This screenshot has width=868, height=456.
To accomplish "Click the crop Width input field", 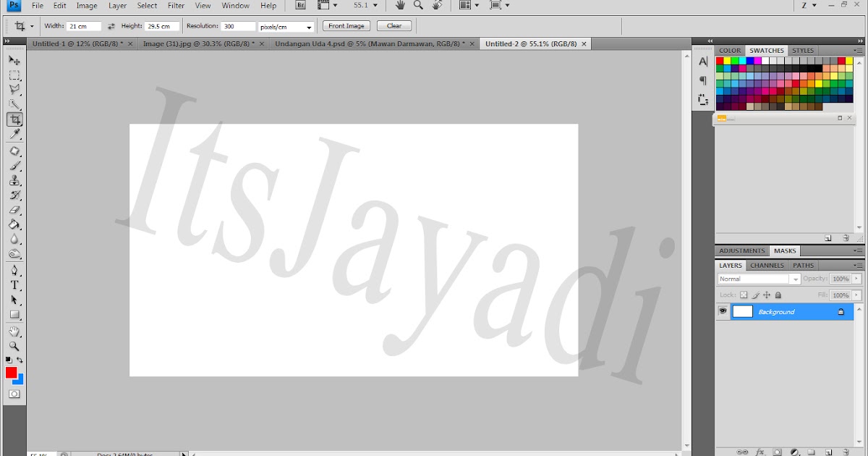I will coord(84,26).
